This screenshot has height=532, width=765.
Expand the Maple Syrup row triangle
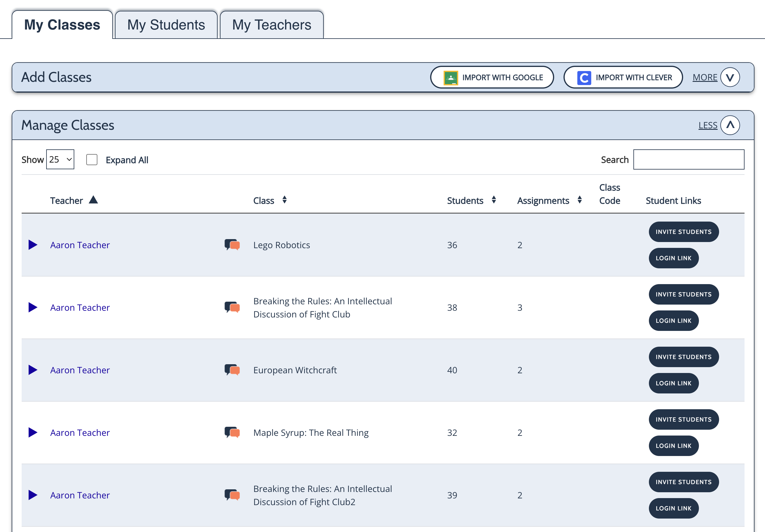[x=33, y=432]
